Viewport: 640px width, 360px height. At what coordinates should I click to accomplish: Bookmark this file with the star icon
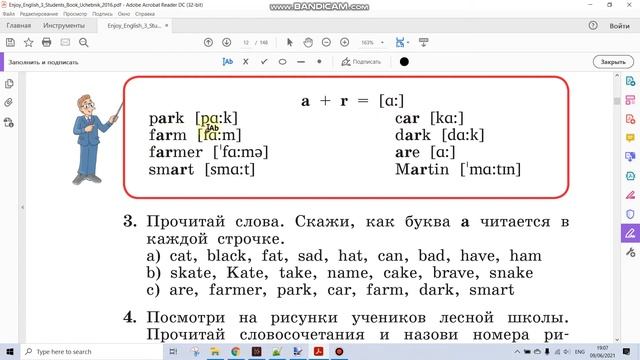(29, 42)
